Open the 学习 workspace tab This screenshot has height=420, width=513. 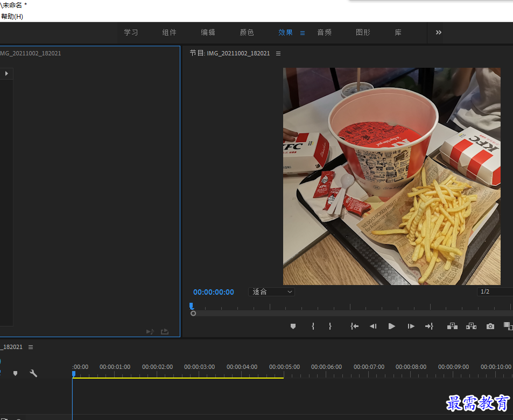click(131, 32)
